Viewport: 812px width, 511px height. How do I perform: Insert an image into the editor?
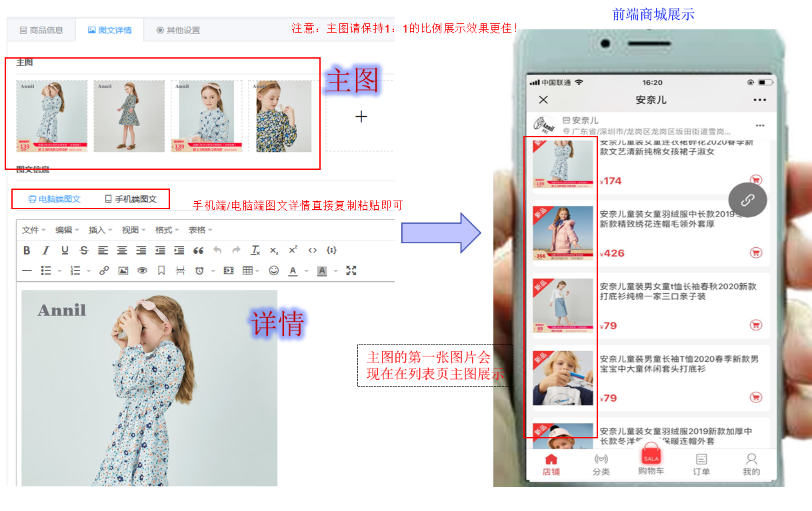click(123, 270)
